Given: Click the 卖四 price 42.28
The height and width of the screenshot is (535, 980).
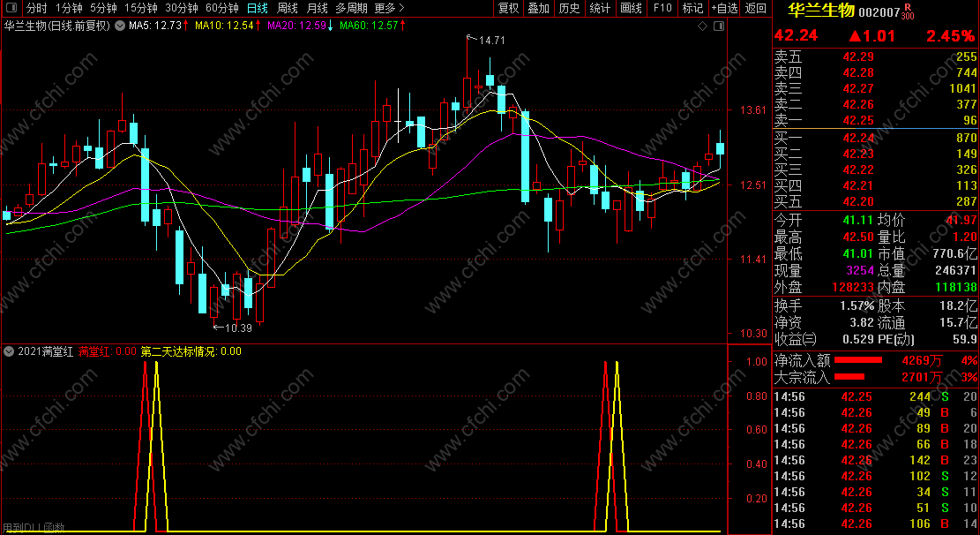Looking at the screenshot, I should click(858, 72).
